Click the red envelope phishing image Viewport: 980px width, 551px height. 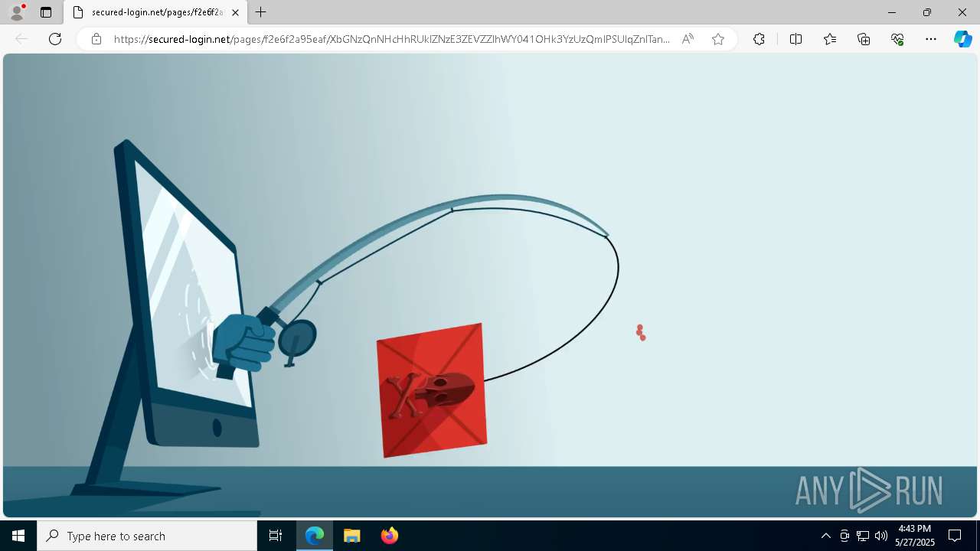tap(432, 390)
